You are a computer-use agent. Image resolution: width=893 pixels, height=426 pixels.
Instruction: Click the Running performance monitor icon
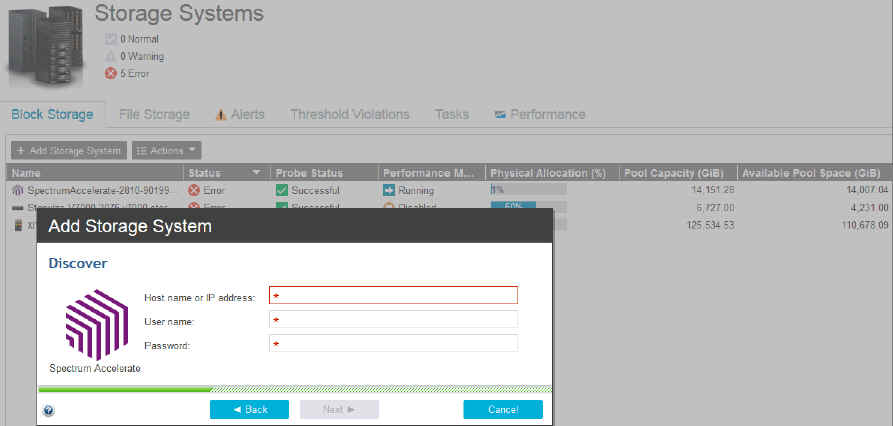[389, 190]
